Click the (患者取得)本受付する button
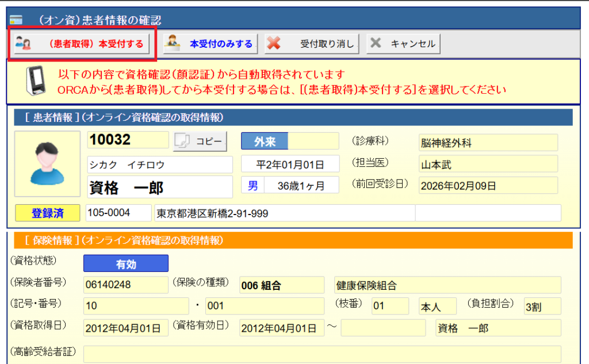Image resolution: width=589 pixels, height=364 pixels. [x=81, y=44]
